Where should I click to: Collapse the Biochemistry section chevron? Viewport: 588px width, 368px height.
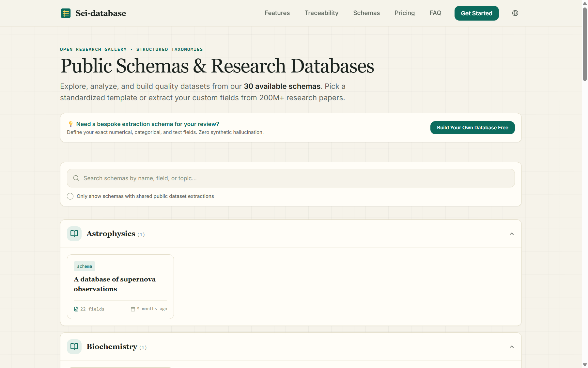(512, 347)
